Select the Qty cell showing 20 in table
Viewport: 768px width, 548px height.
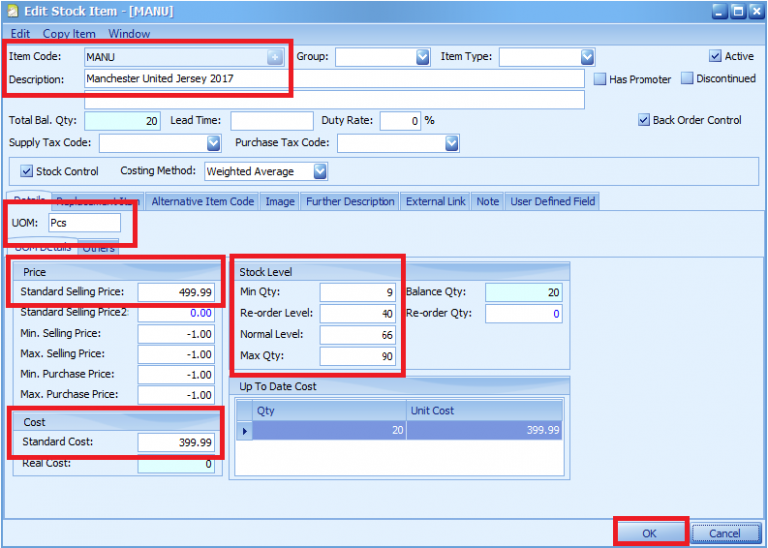click(329, 430)
